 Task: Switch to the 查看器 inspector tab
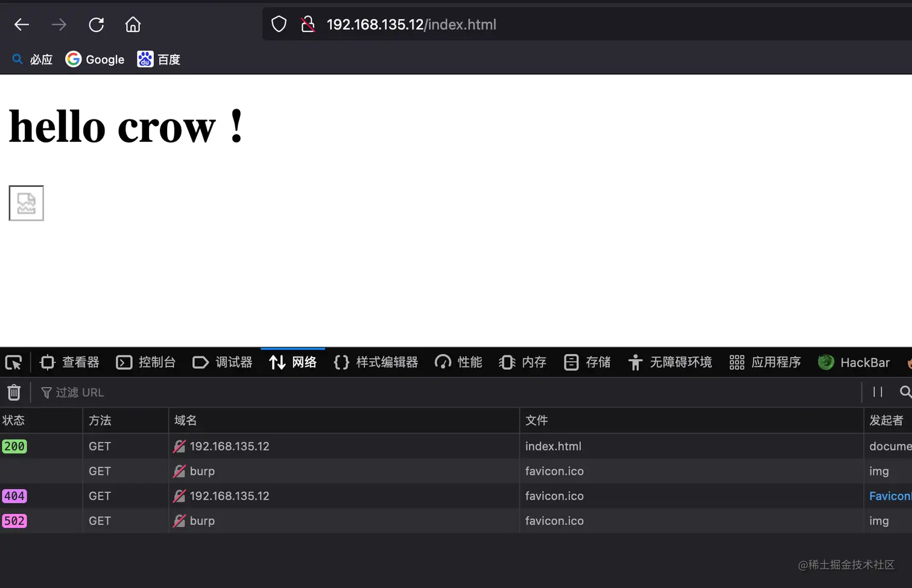[69, 362]
